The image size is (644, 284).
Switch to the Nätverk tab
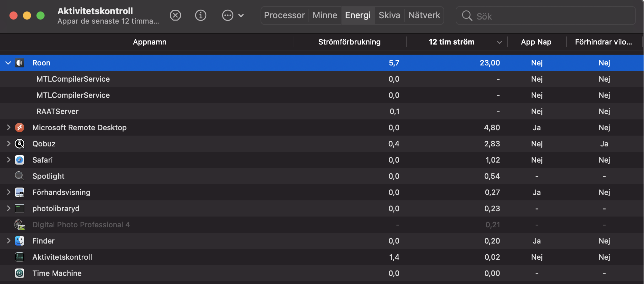424,15
